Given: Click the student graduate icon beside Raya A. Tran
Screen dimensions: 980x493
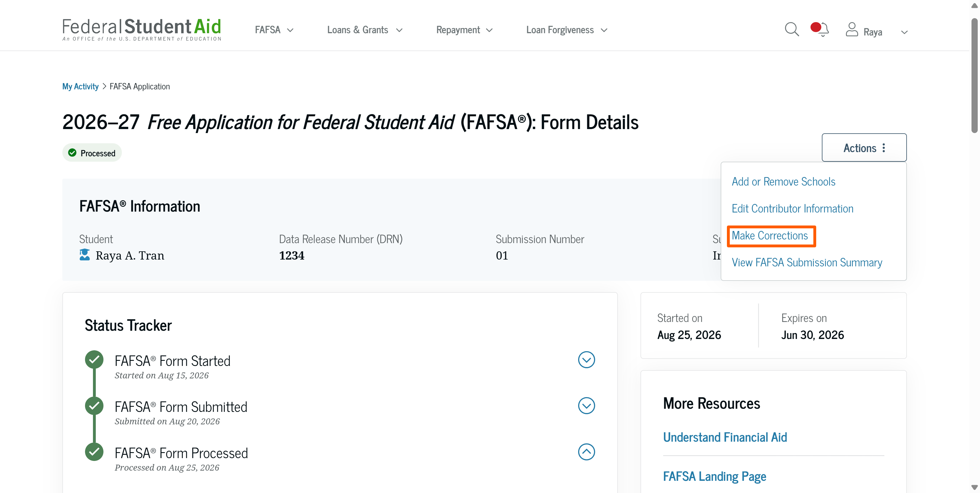Looking at the screenshot, I should 84,255.
